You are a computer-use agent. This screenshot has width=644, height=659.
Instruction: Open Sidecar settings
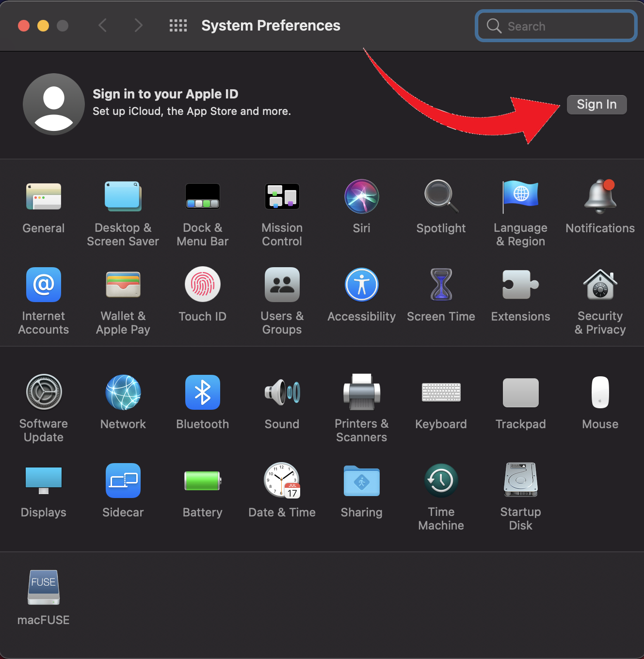[x=123, y=481]
